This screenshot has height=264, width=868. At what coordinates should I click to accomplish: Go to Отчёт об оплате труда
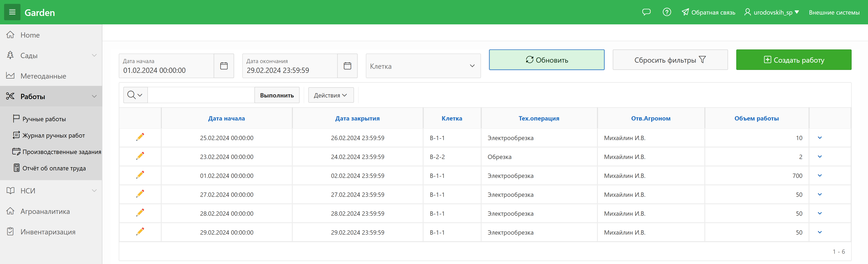click(x=54, y=168)
